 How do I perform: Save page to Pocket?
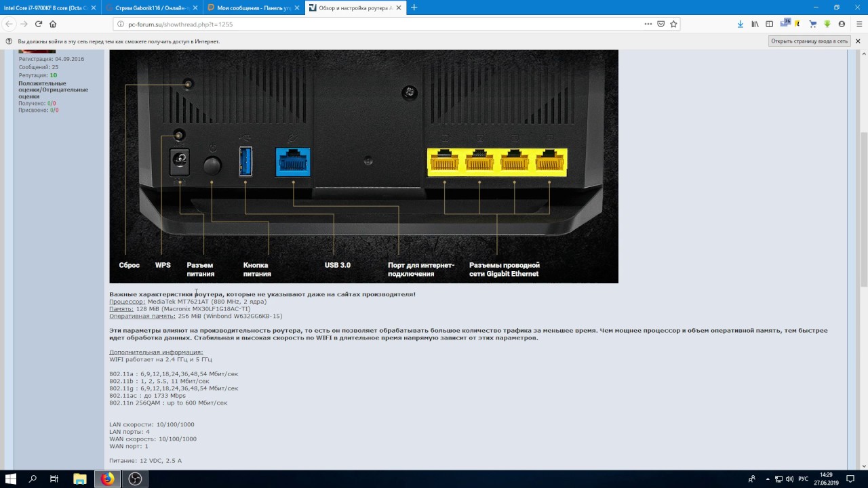click(661, 24)
